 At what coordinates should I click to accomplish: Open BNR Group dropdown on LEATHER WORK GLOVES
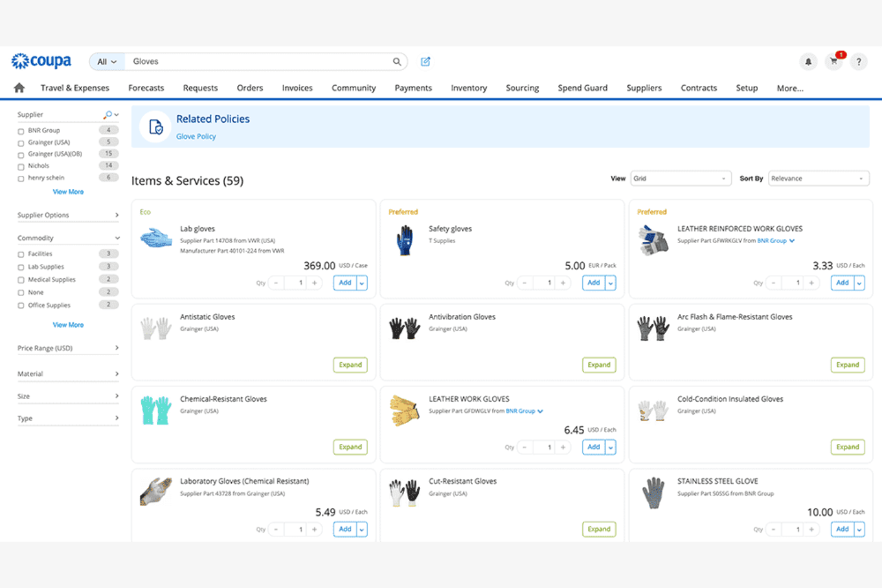524,411
